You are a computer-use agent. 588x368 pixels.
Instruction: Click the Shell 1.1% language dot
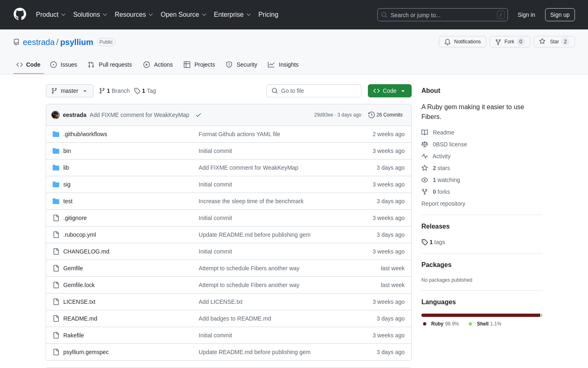470,324
